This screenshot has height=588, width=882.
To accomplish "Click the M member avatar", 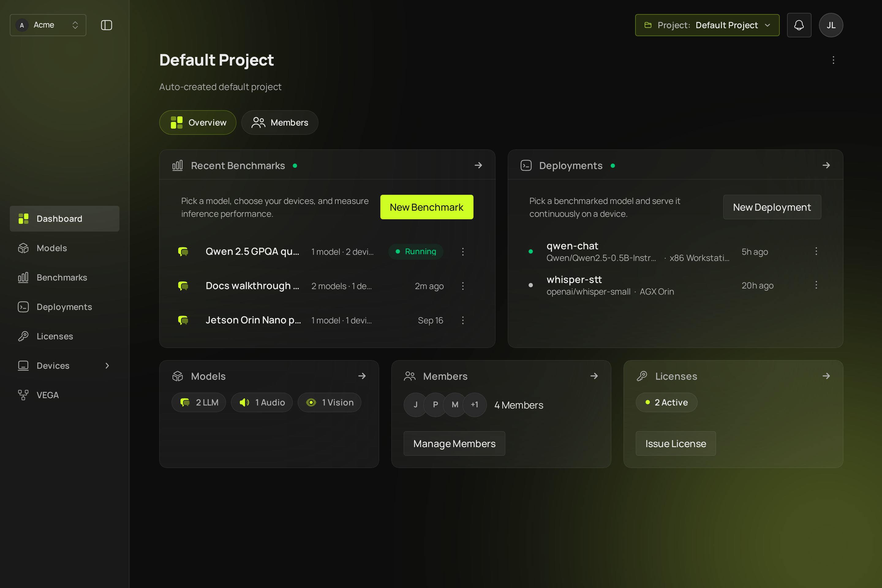I will 455,405.
